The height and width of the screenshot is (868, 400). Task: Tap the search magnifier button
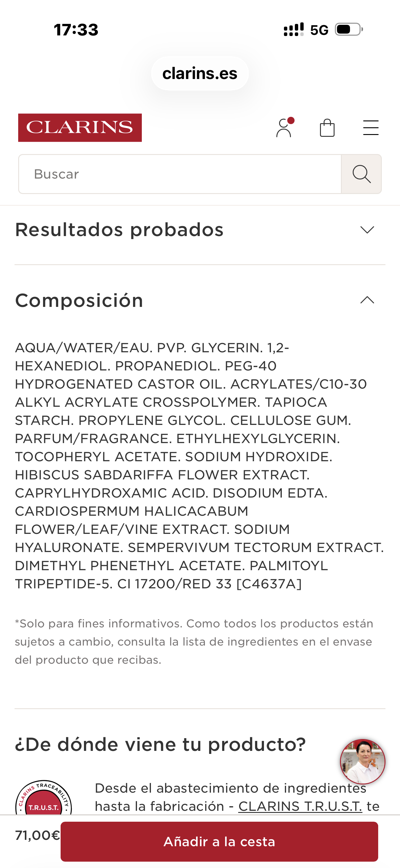pyautogui.click(x=361, y=174)
